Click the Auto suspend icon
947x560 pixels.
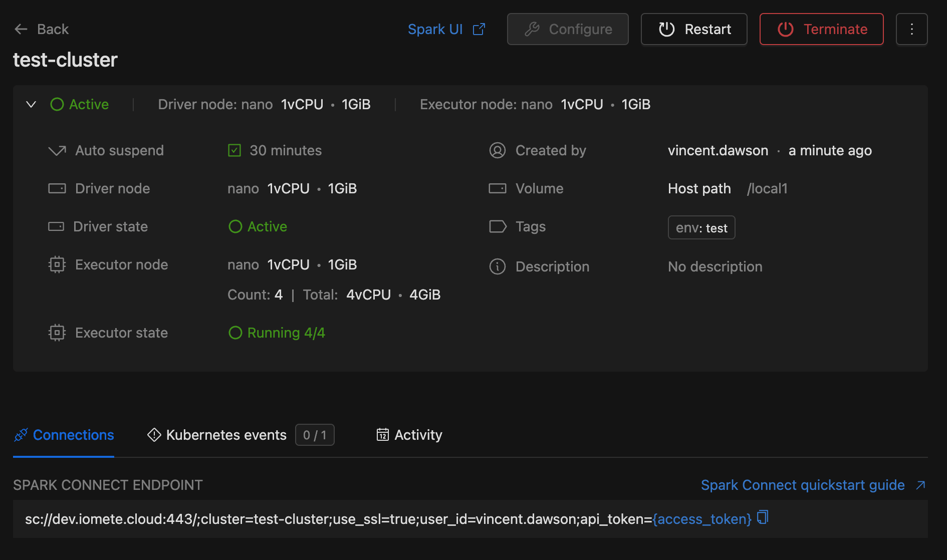[x=57, y=150]
